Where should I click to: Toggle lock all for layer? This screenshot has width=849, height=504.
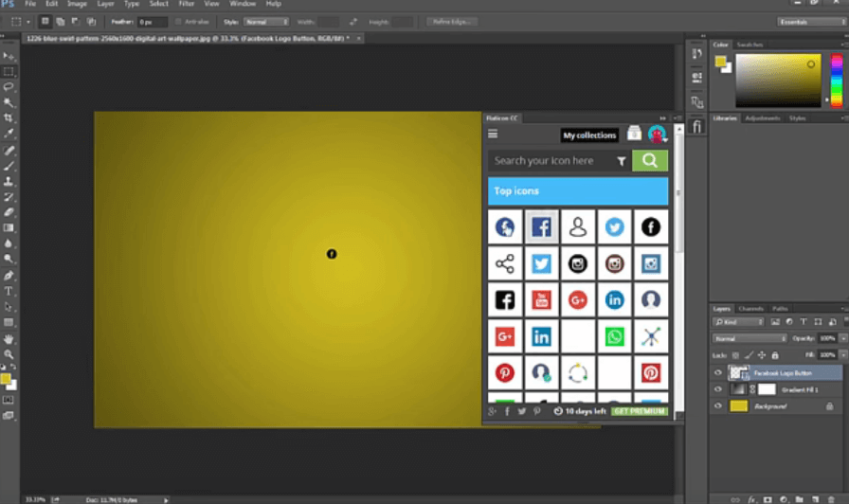pyautogui.click(x=775, y=355)
